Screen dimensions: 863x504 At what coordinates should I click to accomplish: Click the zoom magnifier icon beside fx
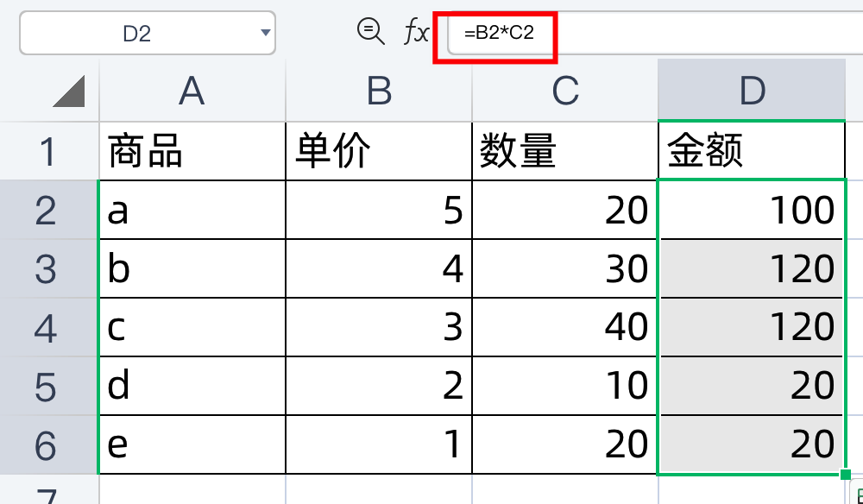(370, 32)
